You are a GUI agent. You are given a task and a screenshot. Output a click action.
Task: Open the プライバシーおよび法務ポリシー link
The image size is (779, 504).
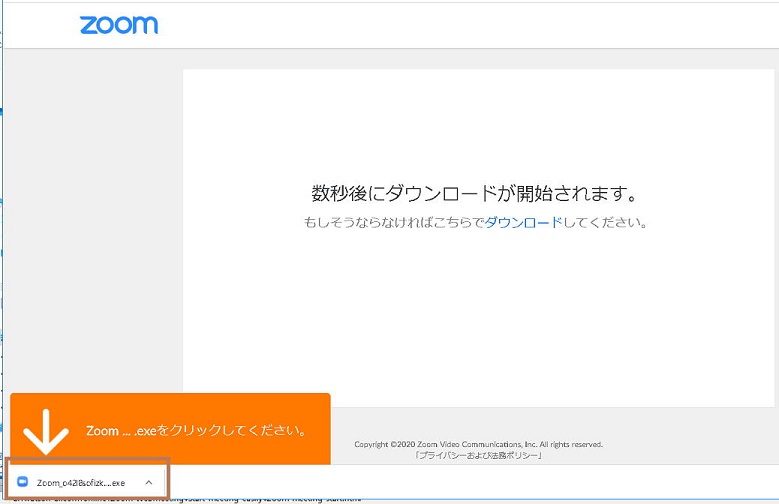[x=478, y=455]
